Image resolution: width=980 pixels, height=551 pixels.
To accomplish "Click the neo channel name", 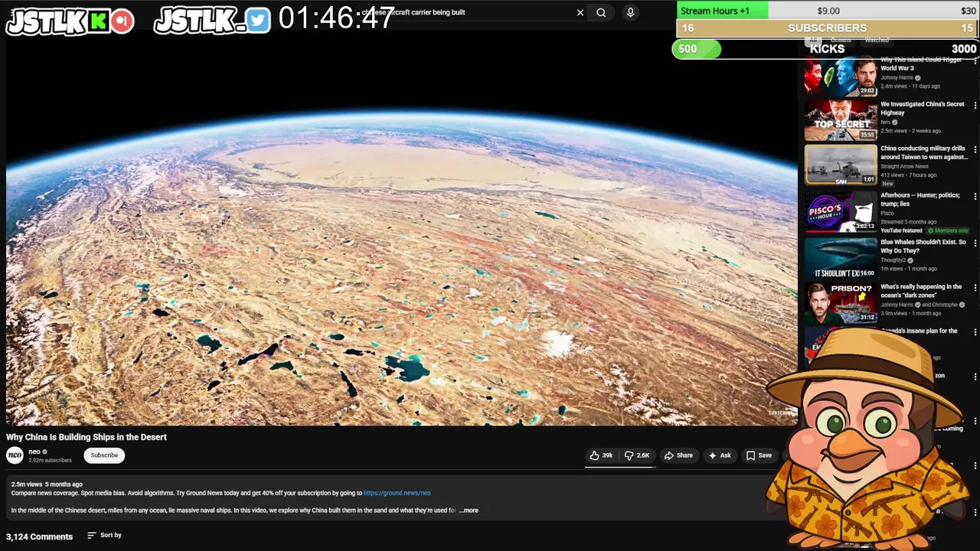I will click(34, 452).
